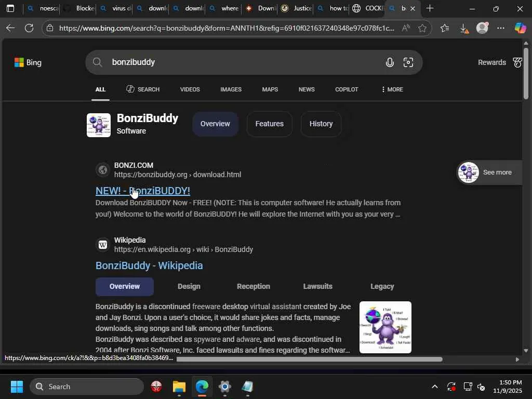532x399 pixels.
Task: Select the SEARCH filter tab
Action: click(x=143, y=89)
